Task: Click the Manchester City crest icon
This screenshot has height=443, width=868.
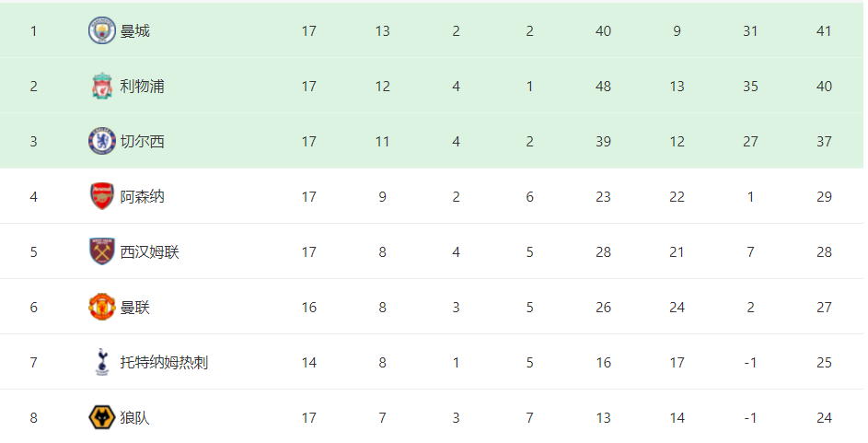Action: tap(102, 30)
